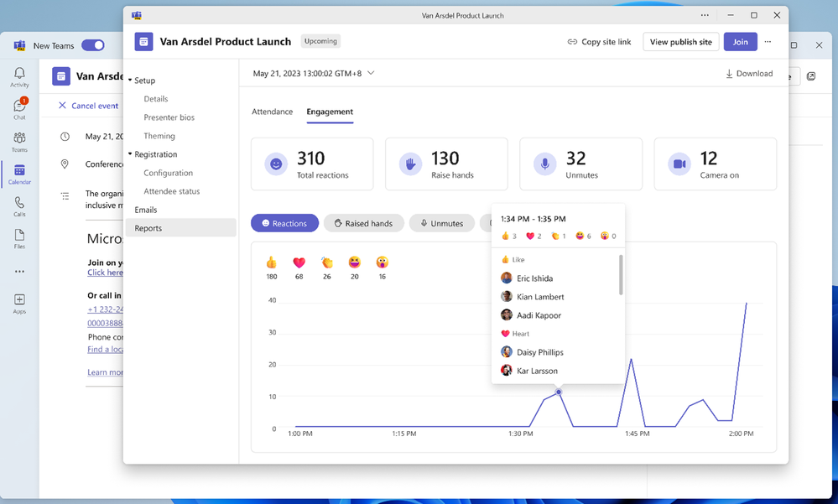
Task: Click the laugh count 6 in tooltip
Action: [583, 236]
